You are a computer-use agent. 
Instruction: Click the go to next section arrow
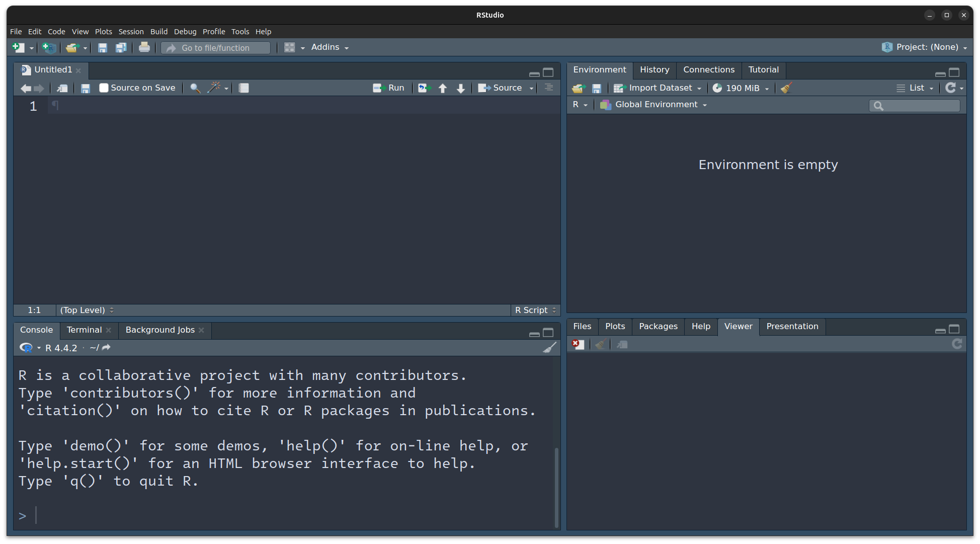pos(461,88)
